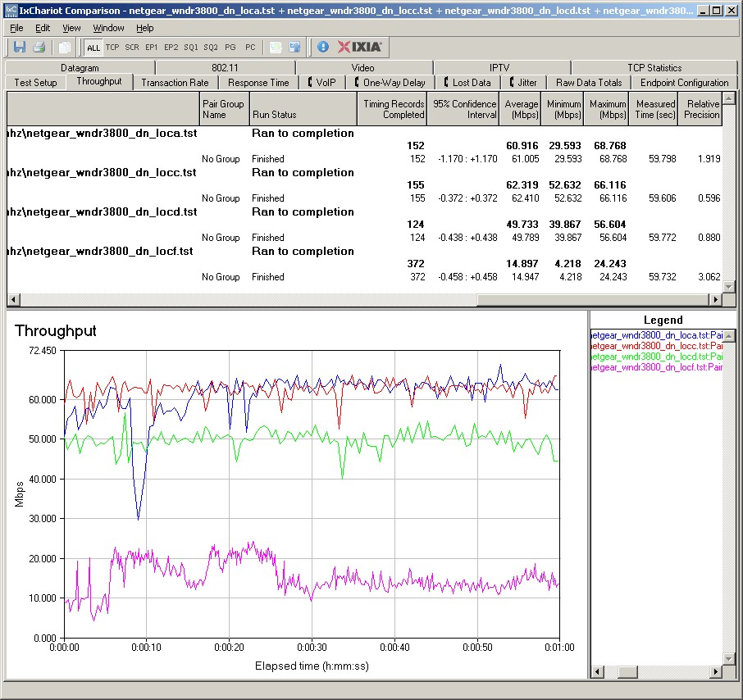Open the View menu
The width and height of the screenshot is (743, 700).
click(71, 28)
